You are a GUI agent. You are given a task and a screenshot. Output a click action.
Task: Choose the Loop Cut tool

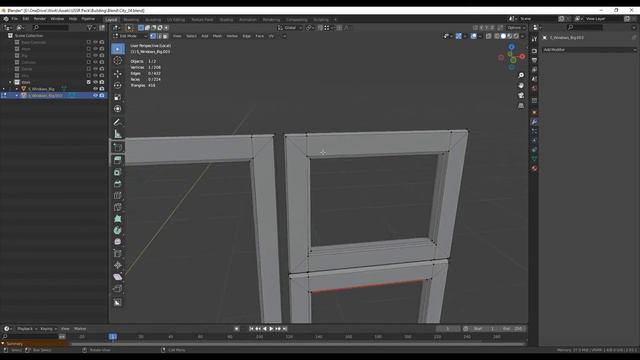click(x=118, y=196)
